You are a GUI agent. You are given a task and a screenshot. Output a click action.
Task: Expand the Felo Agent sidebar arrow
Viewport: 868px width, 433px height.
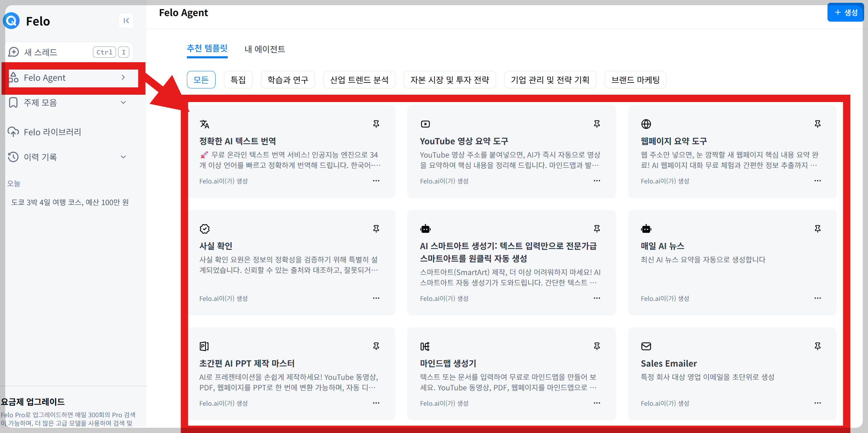tap(123, 78)
